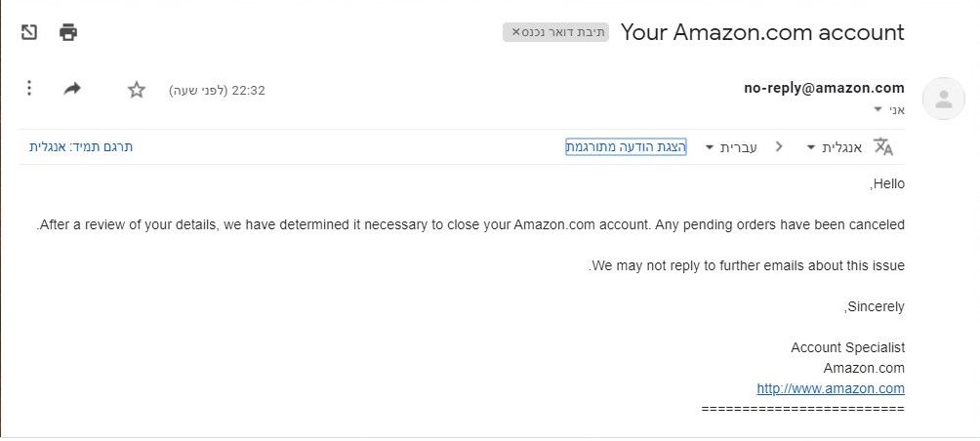The height and width of the screenshot is (441, 980).
Task: Click the subject Your Amazon.com account
Action: pos(762,32)
